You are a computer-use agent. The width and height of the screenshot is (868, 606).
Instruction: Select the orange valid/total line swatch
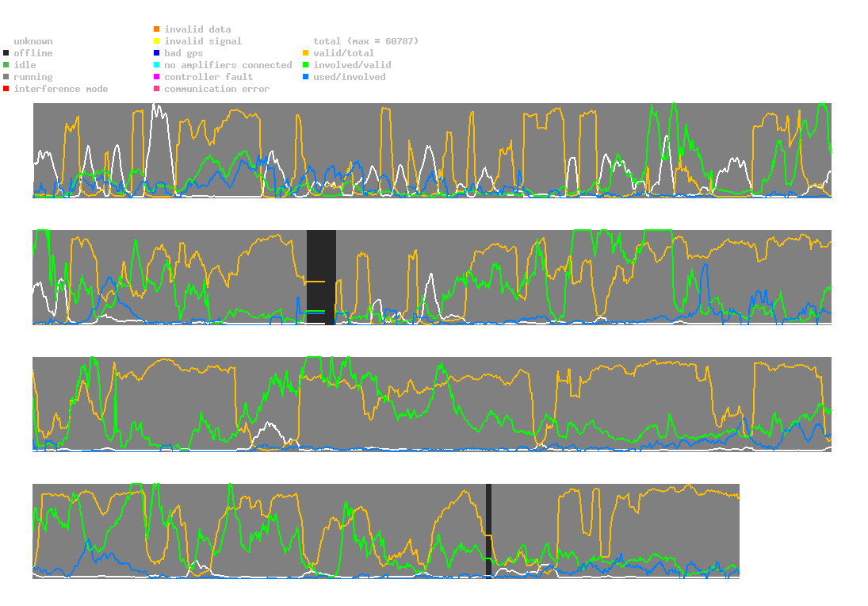pos(306,53)
